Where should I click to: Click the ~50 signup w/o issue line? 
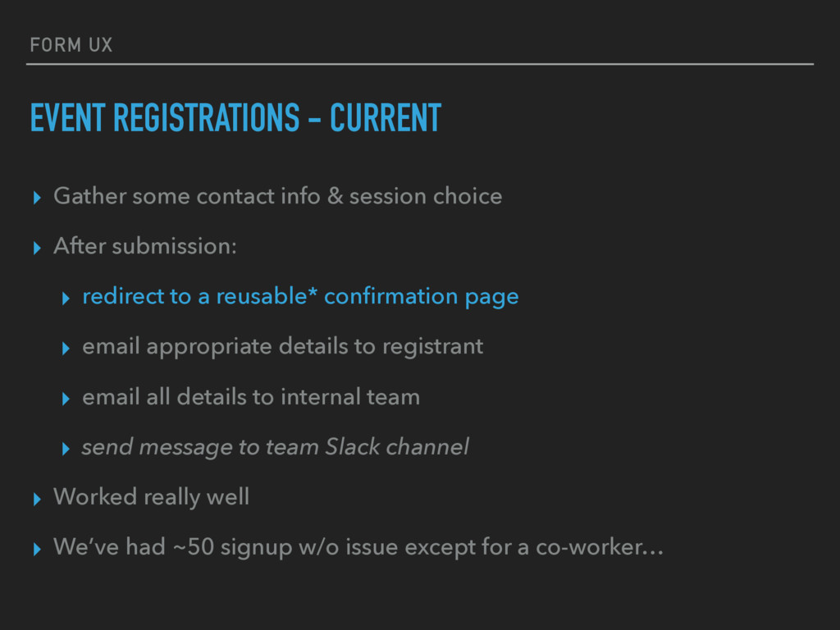click(x=358, y=547)
